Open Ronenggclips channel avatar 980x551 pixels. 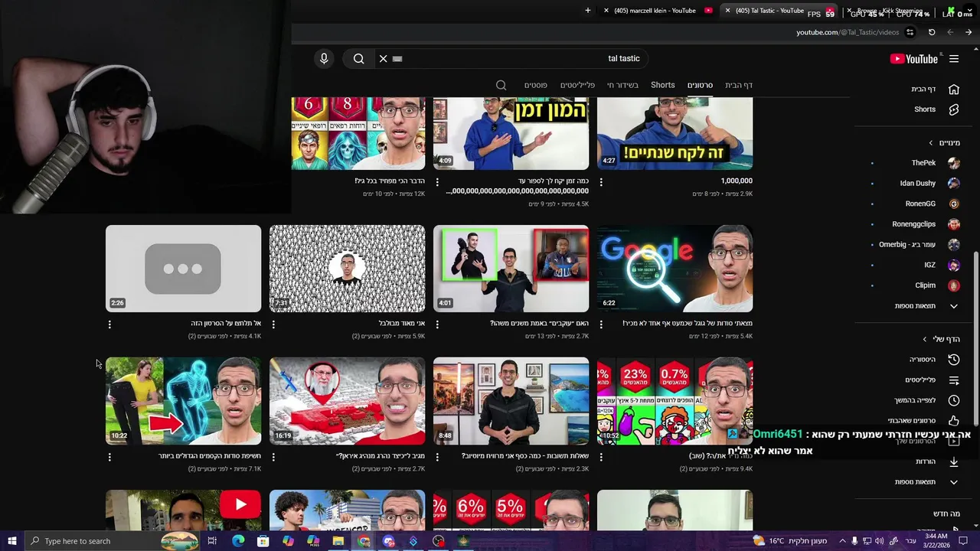(954, 224)
